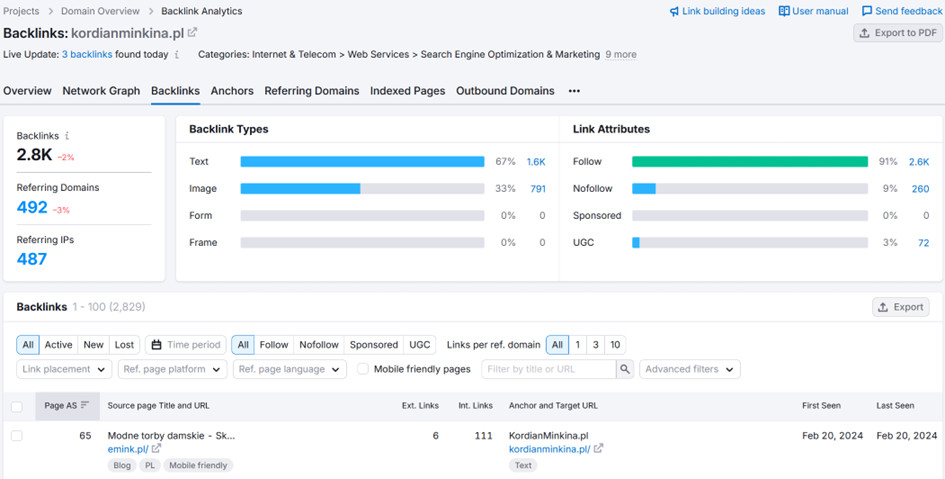Check the select-all box in table header
This screenshot has width=945, height=479.
17,406
